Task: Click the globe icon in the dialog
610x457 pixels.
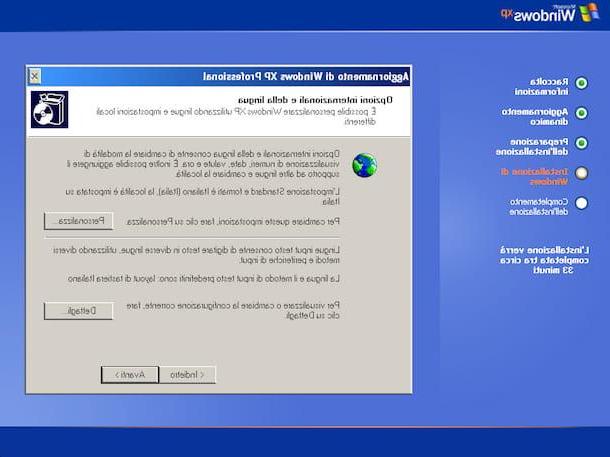Action: pyautogui.click(x=365, y=165)
